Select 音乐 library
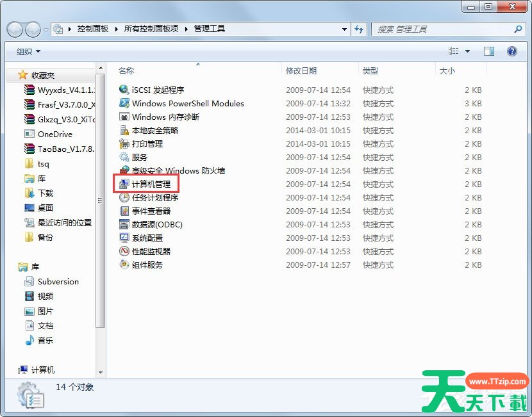The width and height of the screenshot is (532, 417). coord(39,340)
